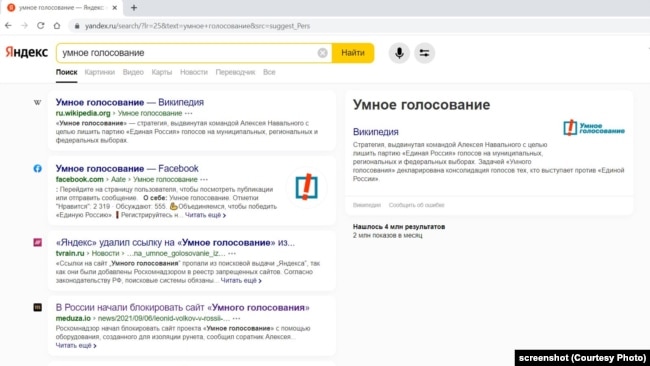Click the small Википедия source link in panel footer
The image size is (650, 366).
click(x=366, y=205)
